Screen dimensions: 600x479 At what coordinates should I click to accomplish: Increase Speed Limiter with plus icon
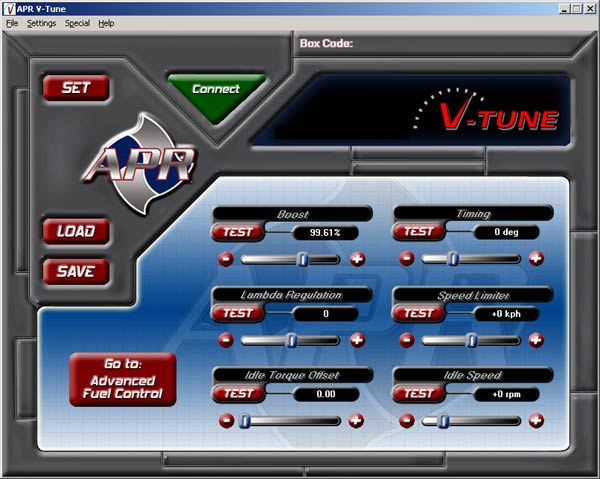pyautogui.click(x=536, y=340)
